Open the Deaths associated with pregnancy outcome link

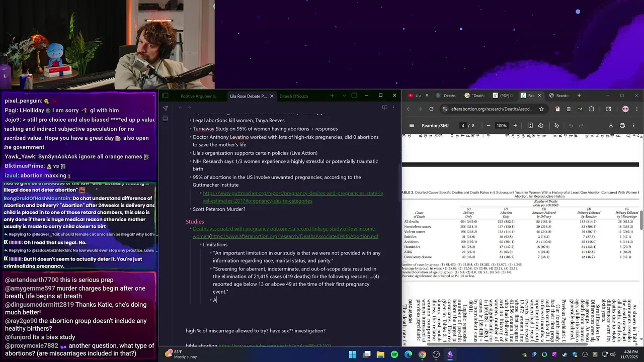point(285,232)
